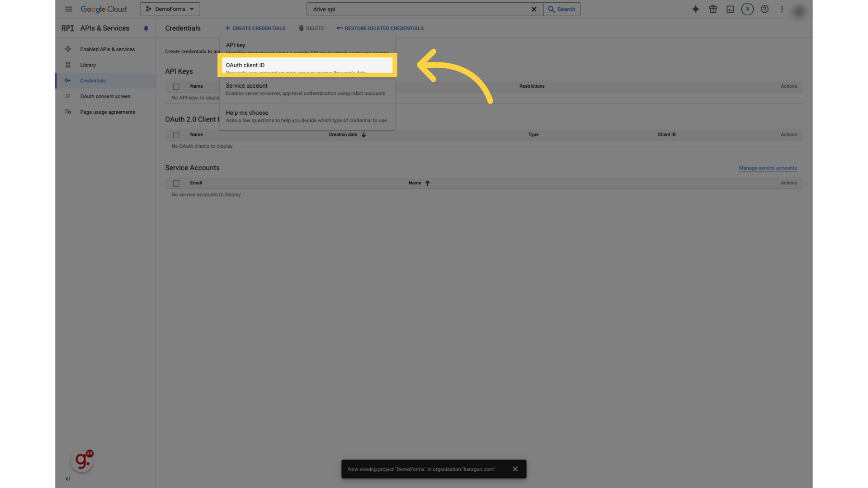Viewport: 868px width, 488px height.
Task: Click the OAuth consent screen sidebar icon
Action: pos(68,96)
